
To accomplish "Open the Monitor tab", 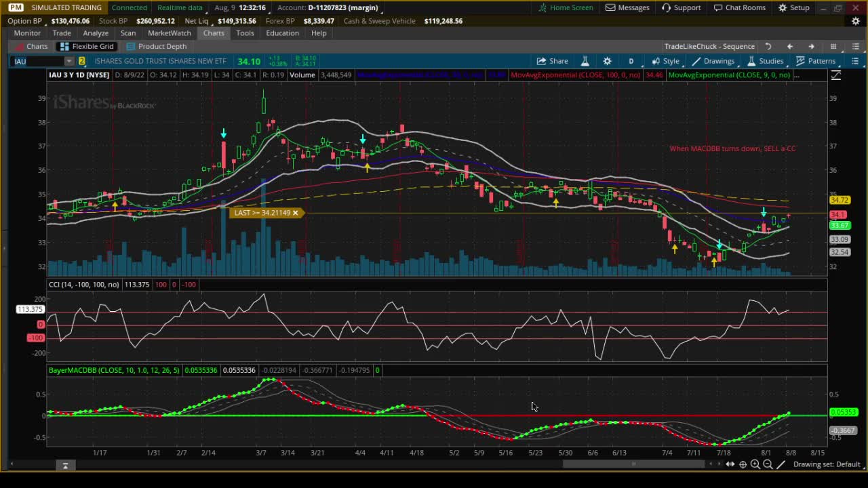I will [x=27, y=33].
